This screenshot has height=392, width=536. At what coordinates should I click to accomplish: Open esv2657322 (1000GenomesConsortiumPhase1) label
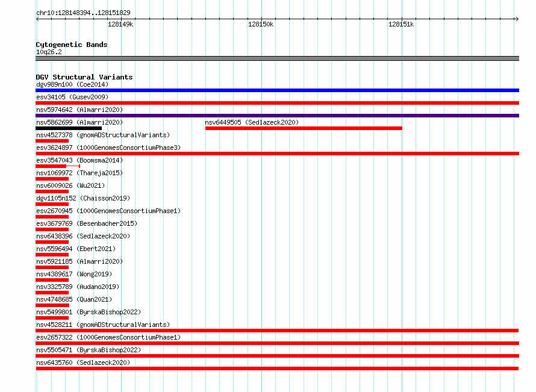click(x=108, y=337)
